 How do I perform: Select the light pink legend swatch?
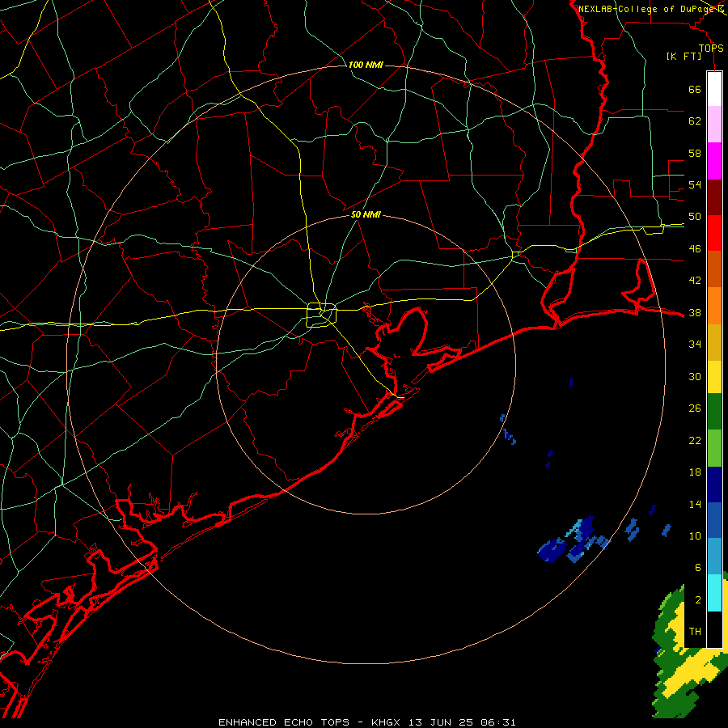tap(714, 125)
